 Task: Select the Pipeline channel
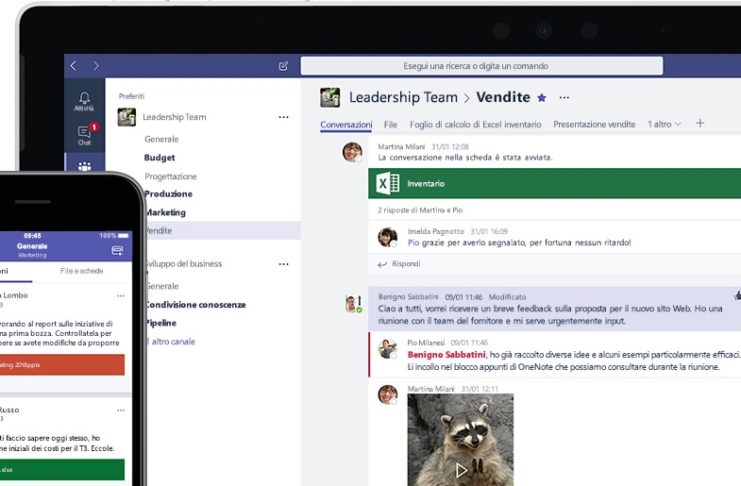click(161, 323)
